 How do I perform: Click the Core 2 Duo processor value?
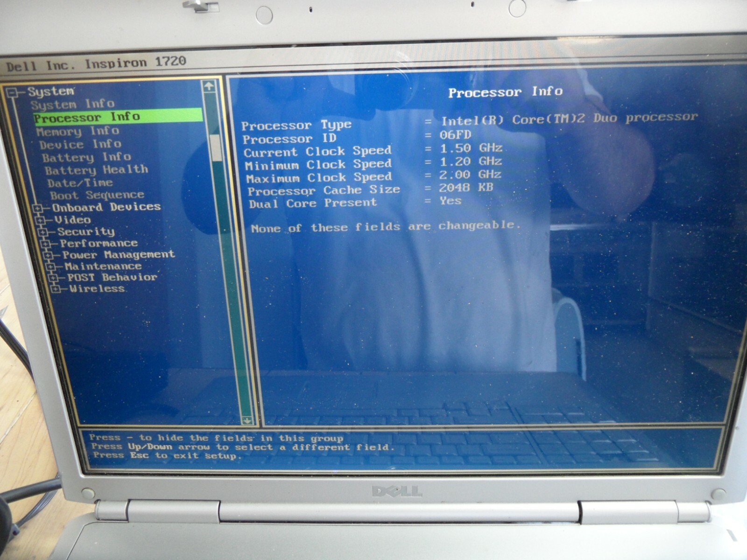pos(570,119)
